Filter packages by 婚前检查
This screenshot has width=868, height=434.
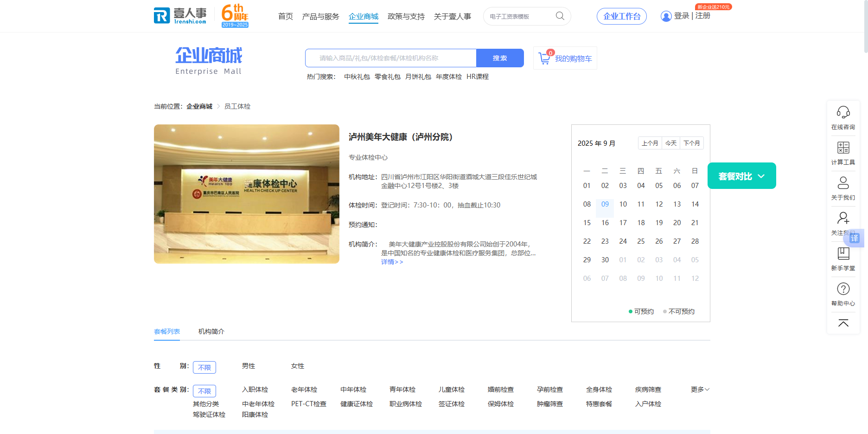(501, 390)
